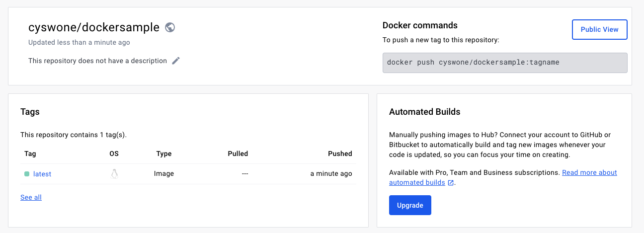
Task: Click the Image type cell in latest row
Action: [x=164, y=174]
